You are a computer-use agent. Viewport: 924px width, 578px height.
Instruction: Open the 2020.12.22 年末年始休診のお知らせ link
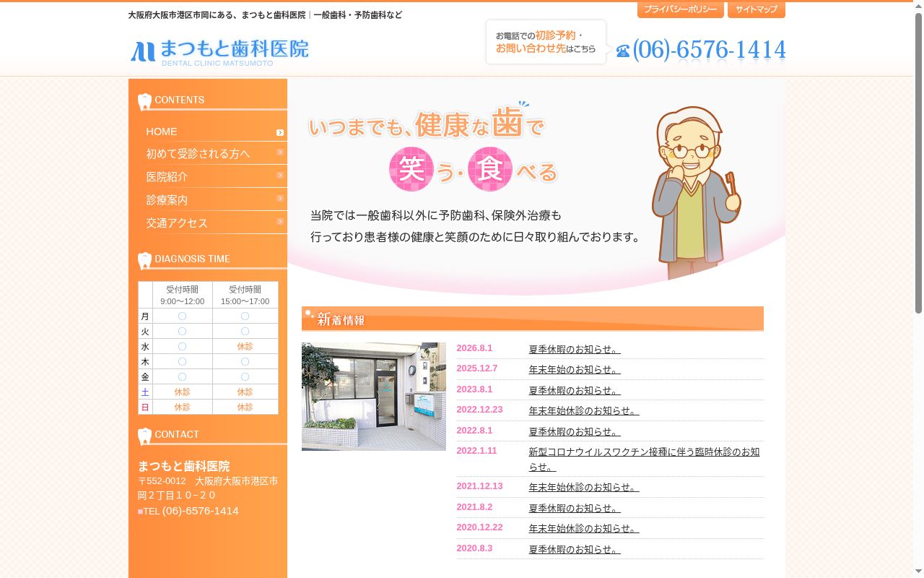pos(584,529)
